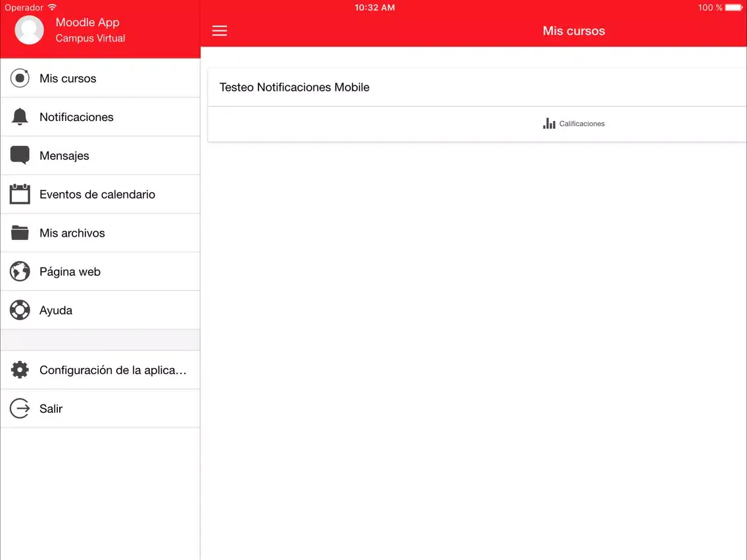Click the Mis cursos header title
This screenshot has width=747, height=560.
coord(574,31)
